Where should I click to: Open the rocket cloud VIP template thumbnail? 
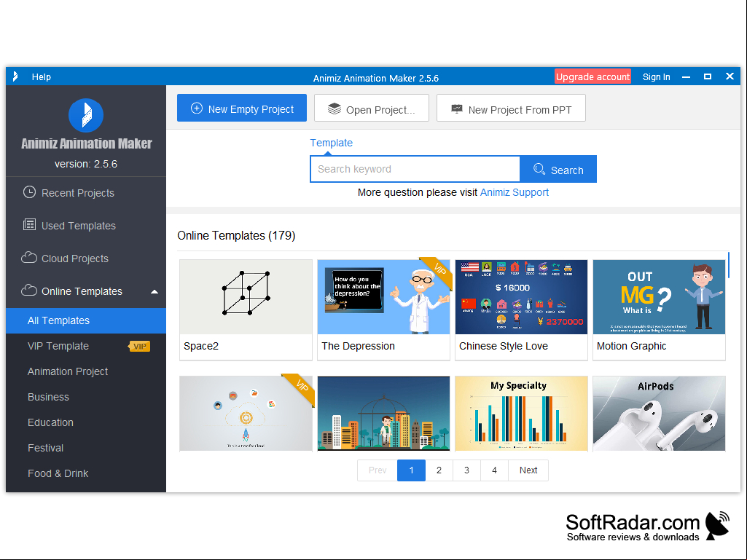pos(246,414)
